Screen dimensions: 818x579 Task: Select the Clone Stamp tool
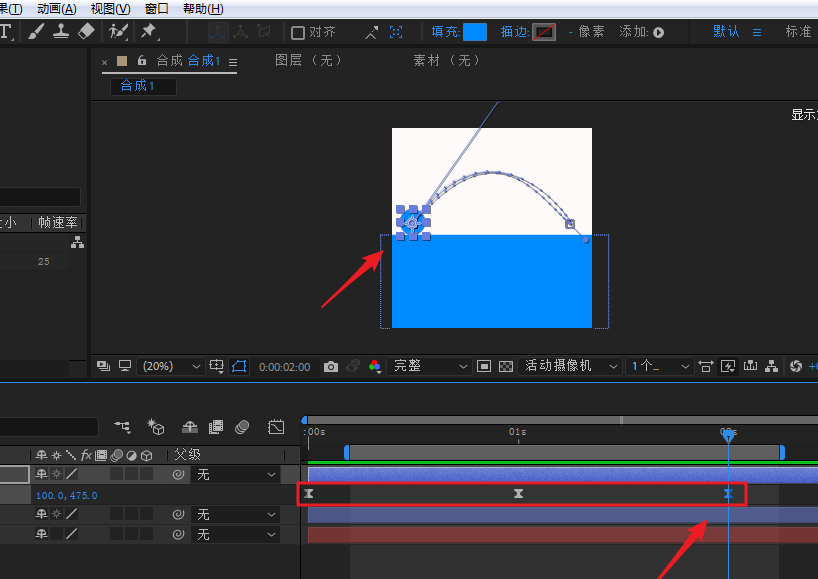pos(61,31)
